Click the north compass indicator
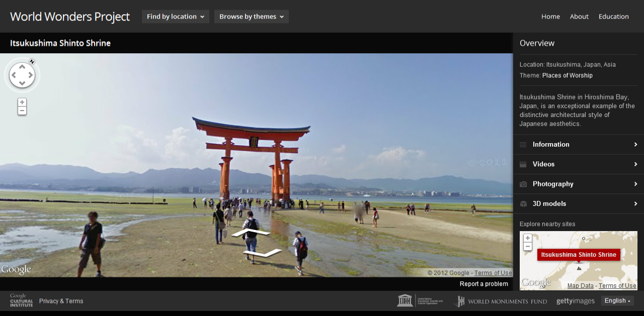The height and width of the screenshot is (316, 644). coord(32,62)
